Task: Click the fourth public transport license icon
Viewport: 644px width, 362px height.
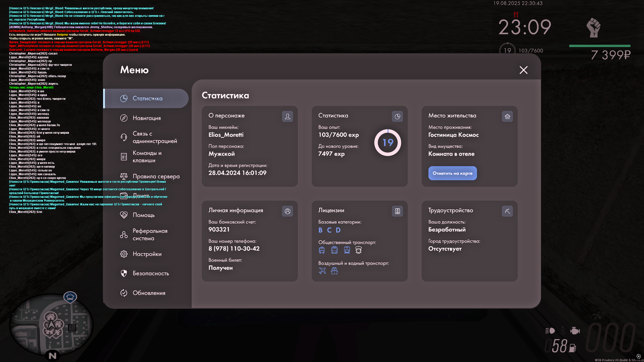Action: (x=359, y=250)
